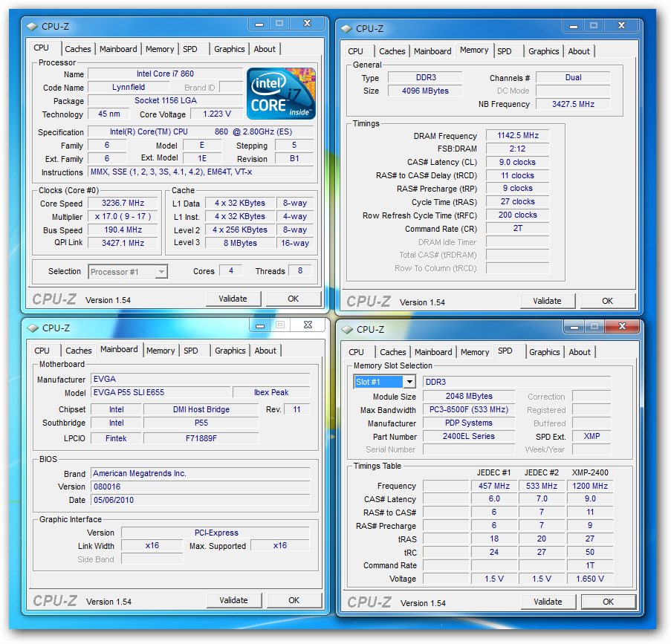Expand the Slot #1 memory slot dropdown
Image resolution: width=671 pixels, height=644 pixels.
pyautogui.click(x=409, y=382)
